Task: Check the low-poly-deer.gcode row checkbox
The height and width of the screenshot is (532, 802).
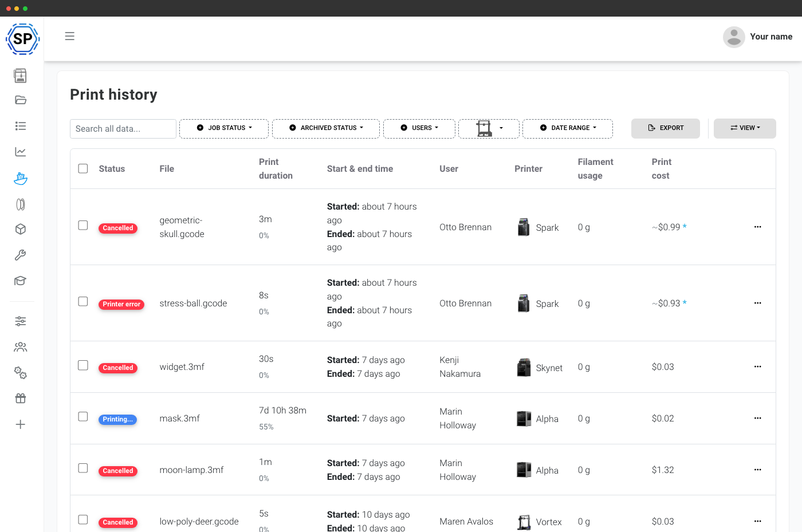Action: tap(83, 519)
